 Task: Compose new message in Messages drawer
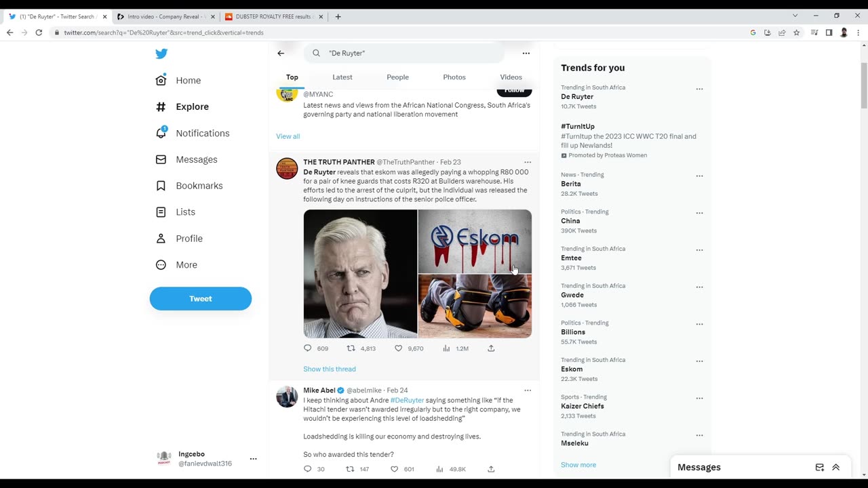(820, 468)
